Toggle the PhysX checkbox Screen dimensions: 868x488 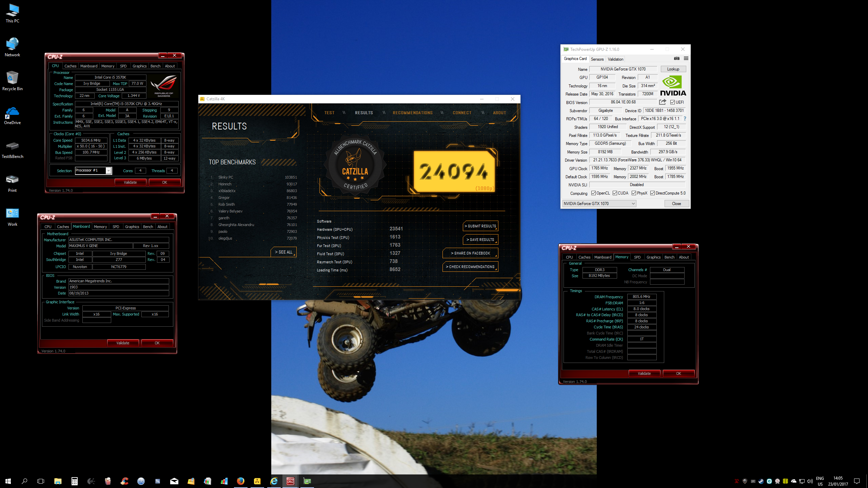click(634, 193)
